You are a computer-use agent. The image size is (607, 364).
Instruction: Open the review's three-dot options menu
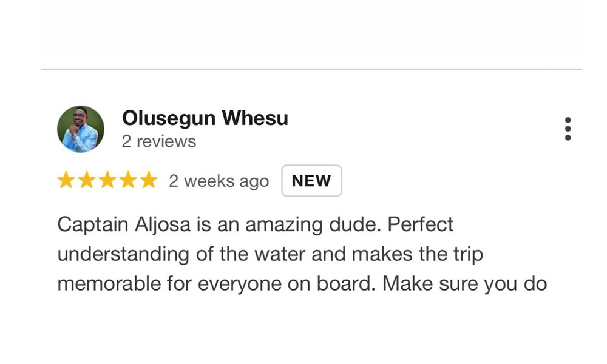(x=568, y=129)
